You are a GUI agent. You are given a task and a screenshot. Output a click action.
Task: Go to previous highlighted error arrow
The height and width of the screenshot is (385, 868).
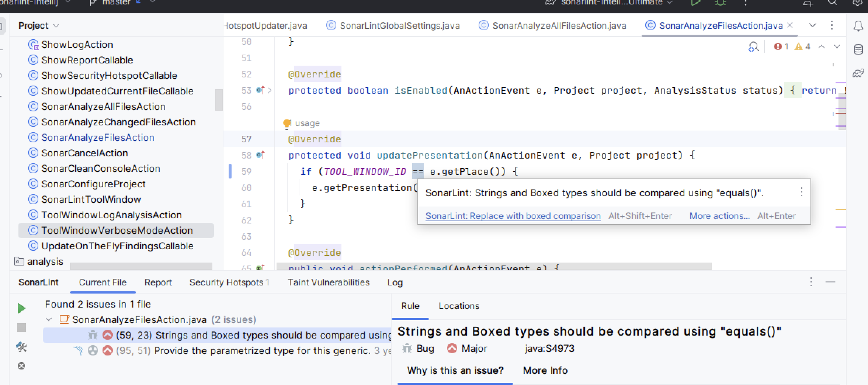822,46
